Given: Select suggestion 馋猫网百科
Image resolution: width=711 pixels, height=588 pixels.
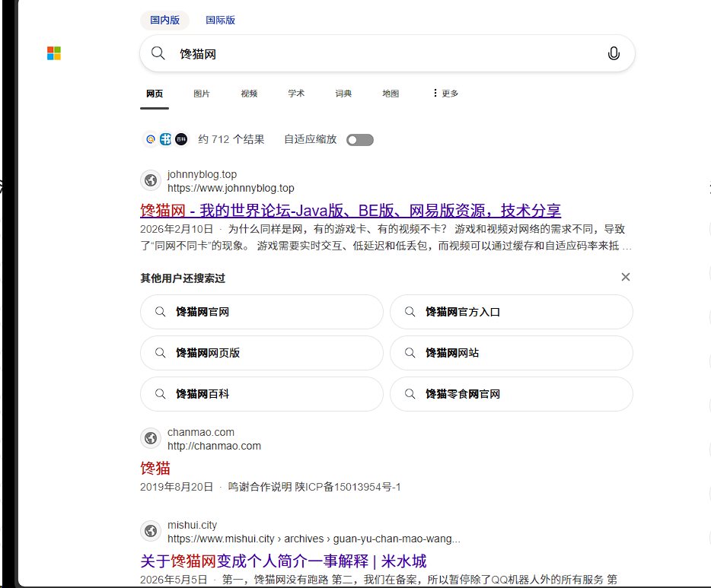Looking at the screenshot, I should (x=262, y=394).
